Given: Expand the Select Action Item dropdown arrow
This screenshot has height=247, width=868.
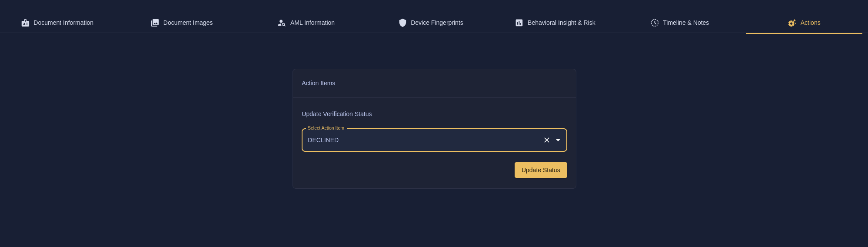Looking at the screenshot, I should (558, 140).
